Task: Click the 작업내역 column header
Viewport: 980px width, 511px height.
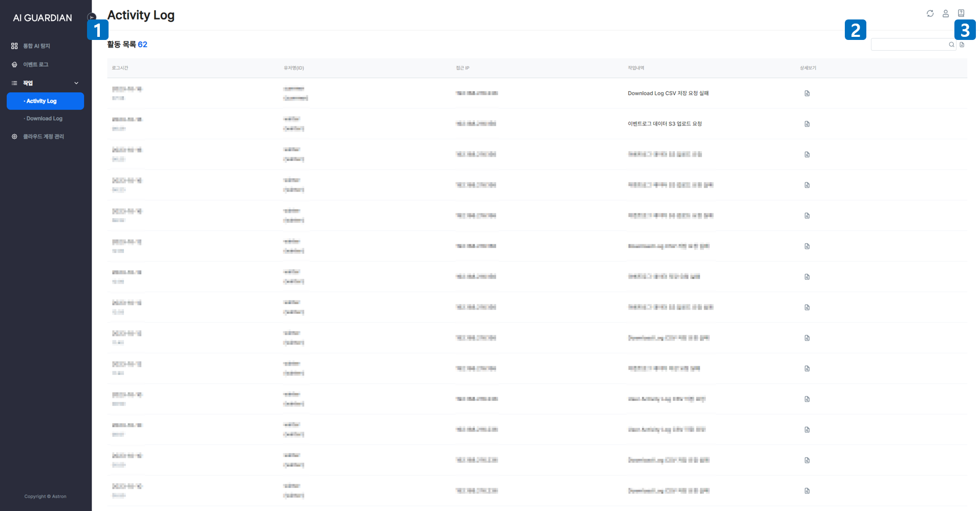Action: coord(636,68)
